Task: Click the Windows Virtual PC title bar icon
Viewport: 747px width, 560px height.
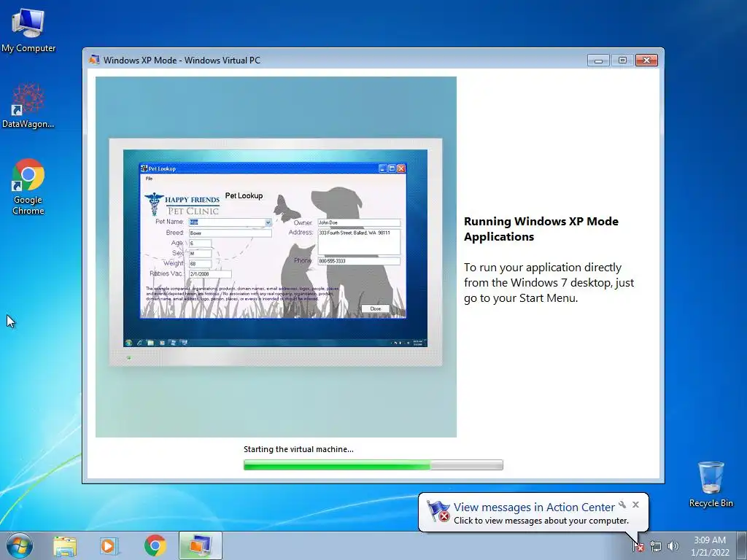Action: (x=94, y=60)
